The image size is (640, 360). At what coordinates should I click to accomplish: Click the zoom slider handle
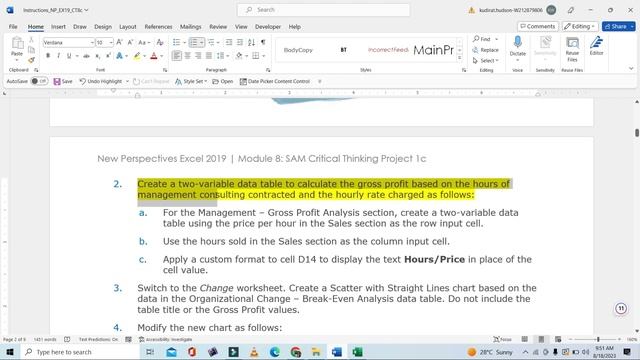[598, 339]
